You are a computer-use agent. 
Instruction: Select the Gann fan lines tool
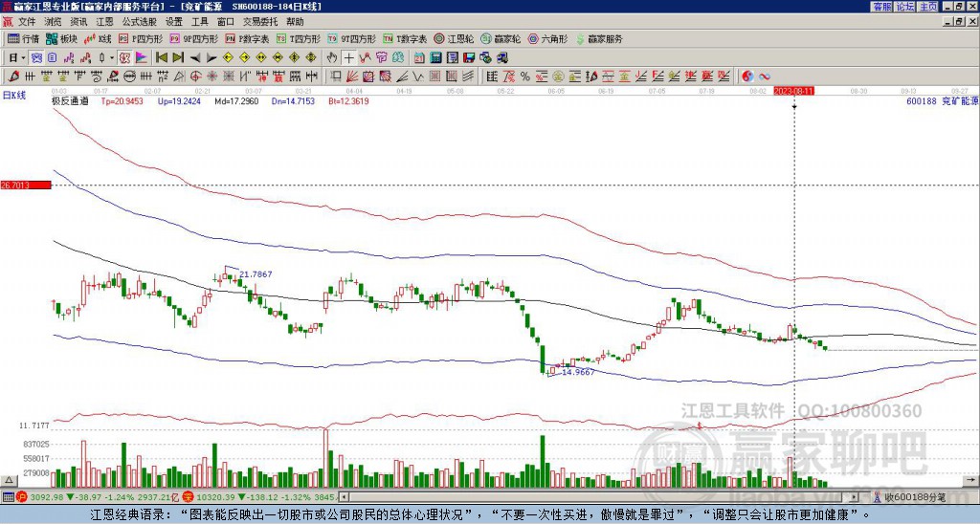click(352, 76)
